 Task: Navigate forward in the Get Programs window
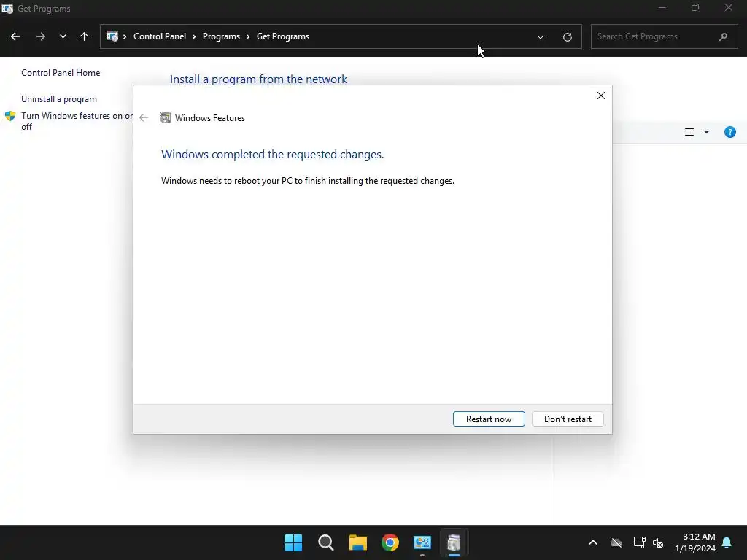pyautogui.click(x=41, y=36)
